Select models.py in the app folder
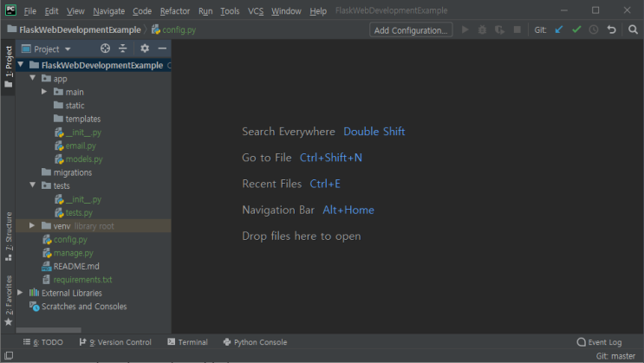Viewport: 644px width, 363px height. 84,159
